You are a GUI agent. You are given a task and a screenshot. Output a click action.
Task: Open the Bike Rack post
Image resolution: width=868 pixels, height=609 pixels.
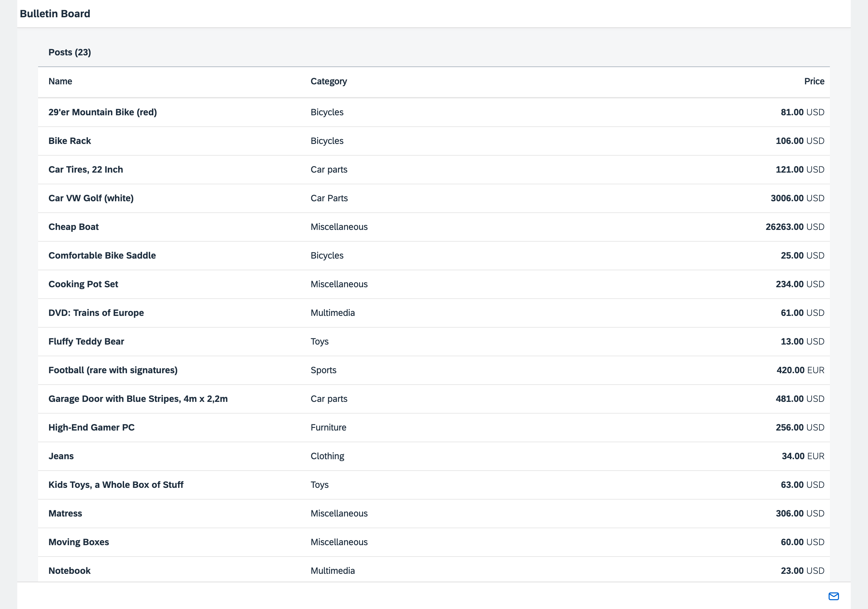click(x=434, y=141)
